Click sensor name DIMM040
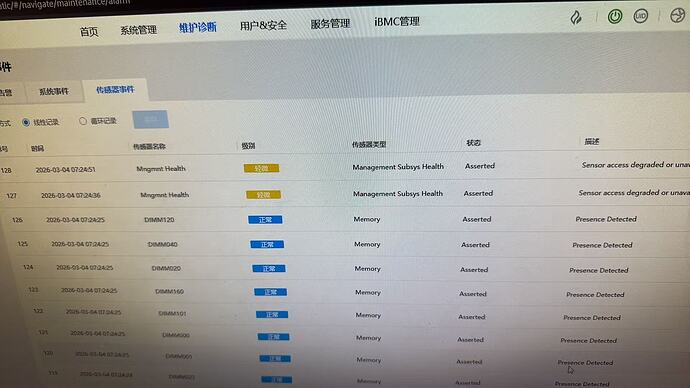690x388 pixels. coord(163,244)
